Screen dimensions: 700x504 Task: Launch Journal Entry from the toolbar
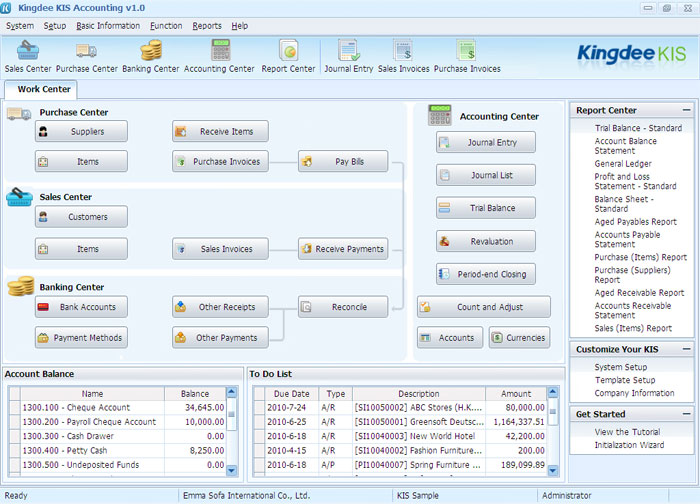point(349,56)
